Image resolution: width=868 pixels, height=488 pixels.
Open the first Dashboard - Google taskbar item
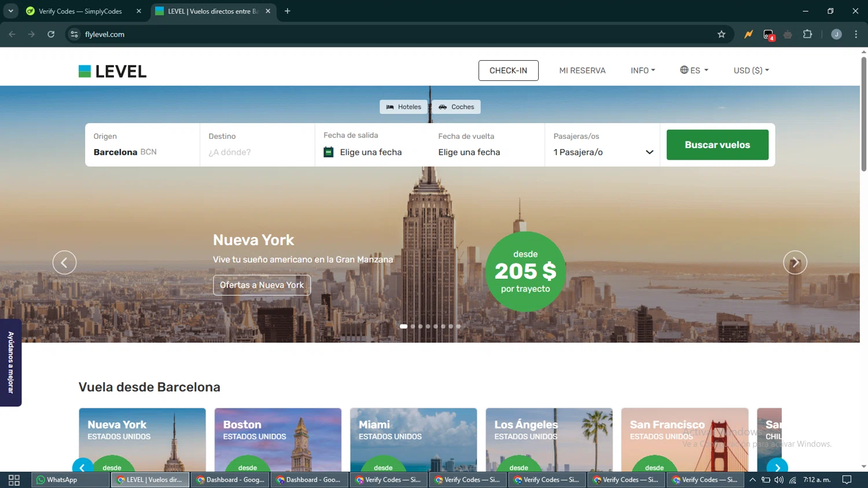pos(230,480)
